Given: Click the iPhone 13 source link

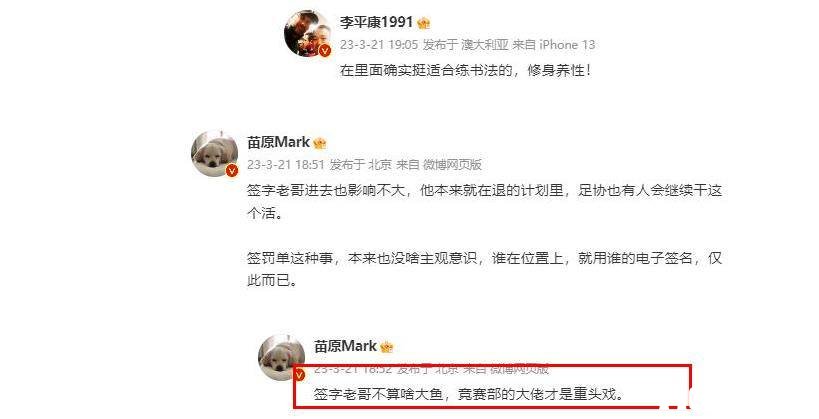Looking at the screenshot, I should tap(567, 45).
